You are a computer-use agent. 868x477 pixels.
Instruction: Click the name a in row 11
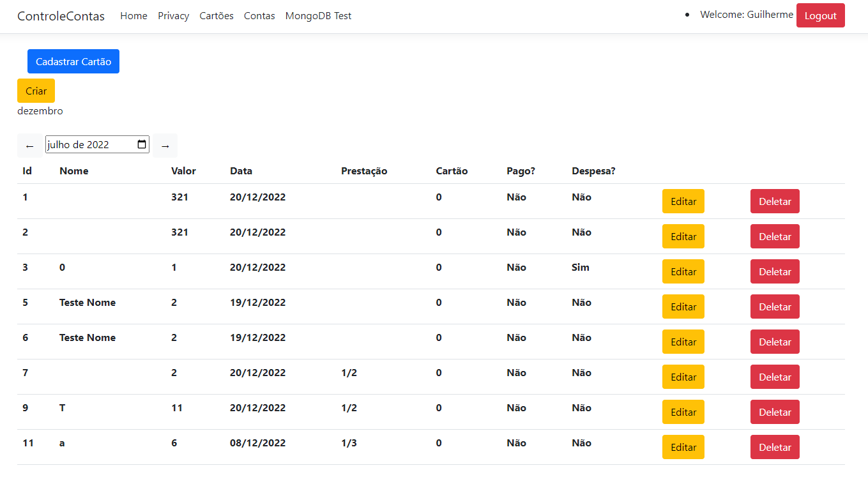click(62, 443)
